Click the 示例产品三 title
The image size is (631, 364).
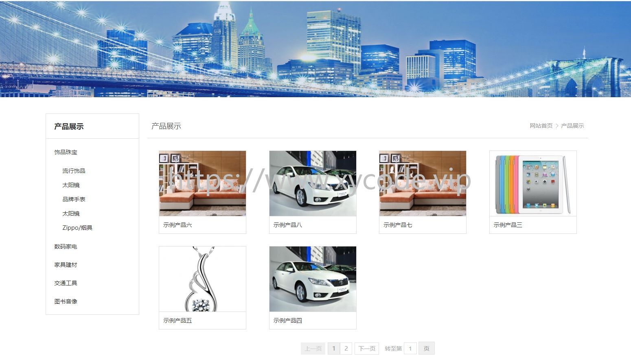point(508,225)
